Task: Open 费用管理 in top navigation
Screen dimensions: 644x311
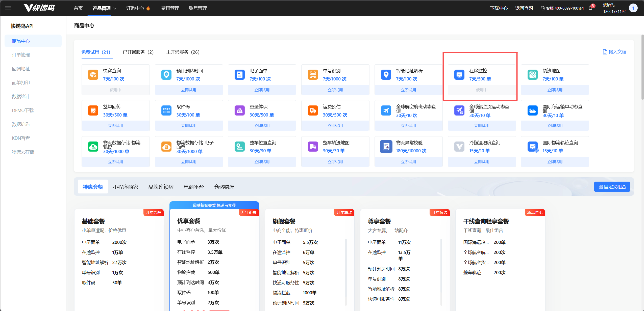Action: pos(170,8)
